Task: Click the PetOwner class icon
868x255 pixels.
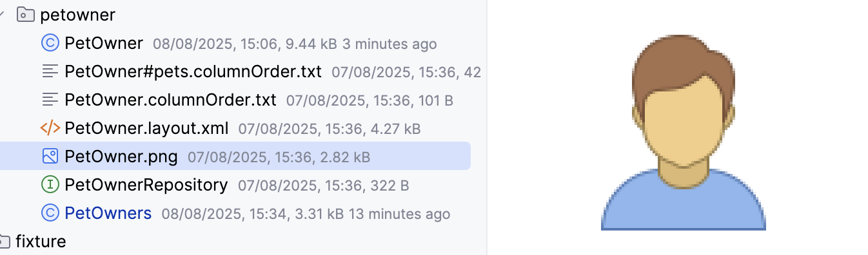Action: click(50, 43)
